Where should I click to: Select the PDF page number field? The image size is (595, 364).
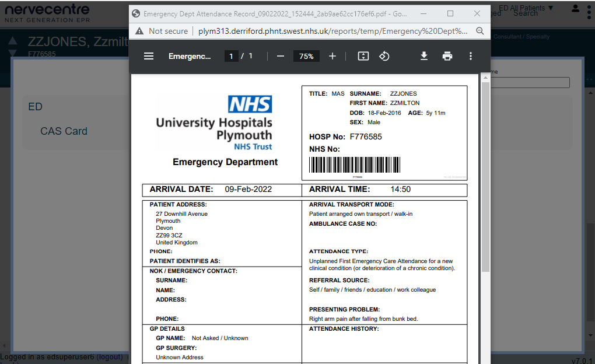coord(231,56)
